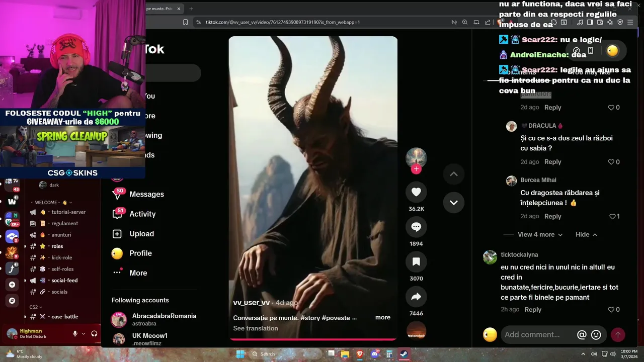
Task: Insert mention with the @ icon
Action: 582,335
